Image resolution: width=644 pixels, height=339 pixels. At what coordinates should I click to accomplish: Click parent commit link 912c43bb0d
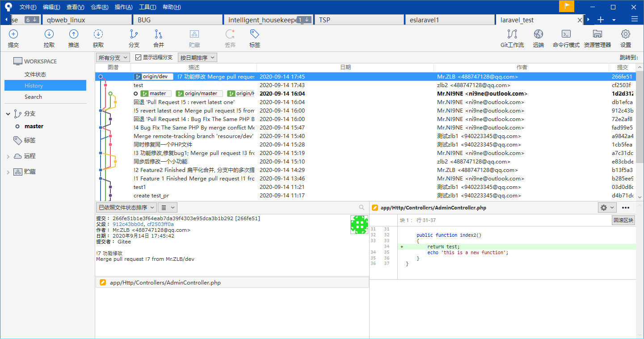point(128,224)
